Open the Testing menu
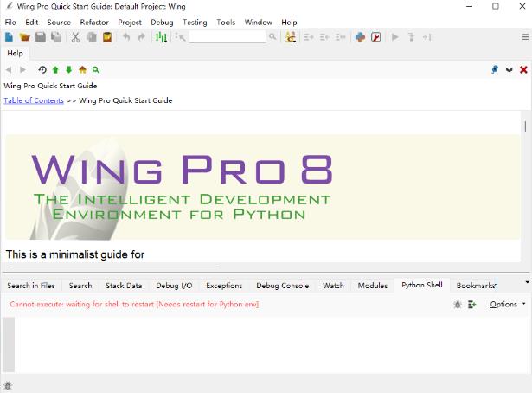The image size is (532, 393). coord(195,22)
